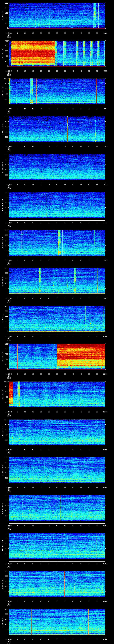Click the "7:00" end time label

click(x=105, y=223)
